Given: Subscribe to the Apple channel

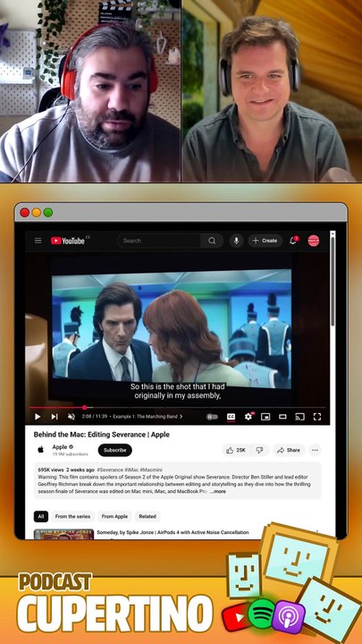Looking at the screenshot, I should click(115, 450).
